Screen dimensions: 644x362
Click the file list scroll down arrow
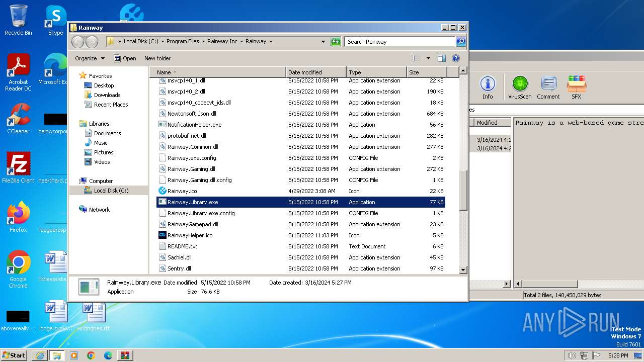tap(463, 270)
